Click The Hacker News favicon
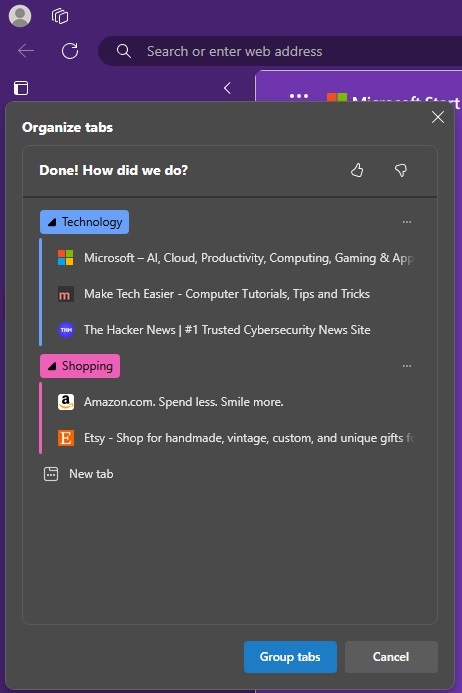 [x=66, y=330]
